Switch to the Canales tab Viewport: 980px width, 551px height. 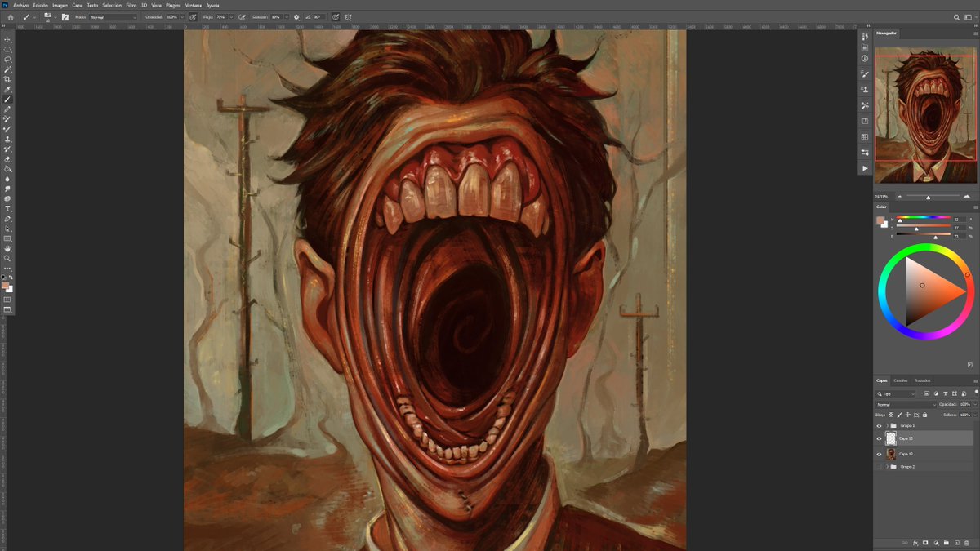pos(901,380)
